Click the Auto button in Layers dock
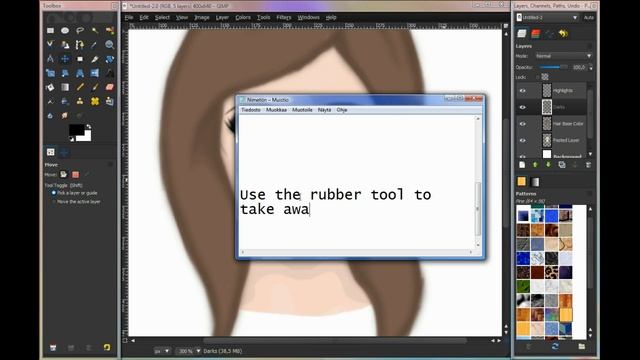640x360 pixels. click(x=589, y=18)
